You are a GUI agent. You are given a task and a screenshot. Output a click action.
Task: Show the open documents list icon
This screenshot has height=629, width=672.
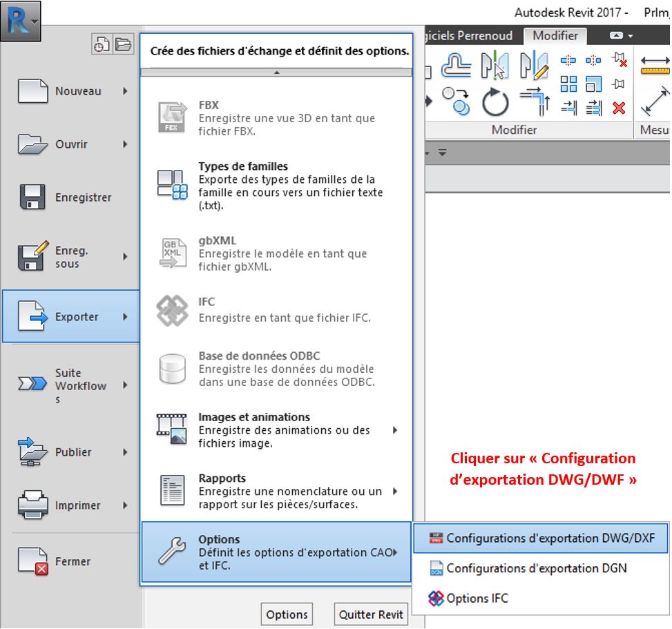(124, 44)
